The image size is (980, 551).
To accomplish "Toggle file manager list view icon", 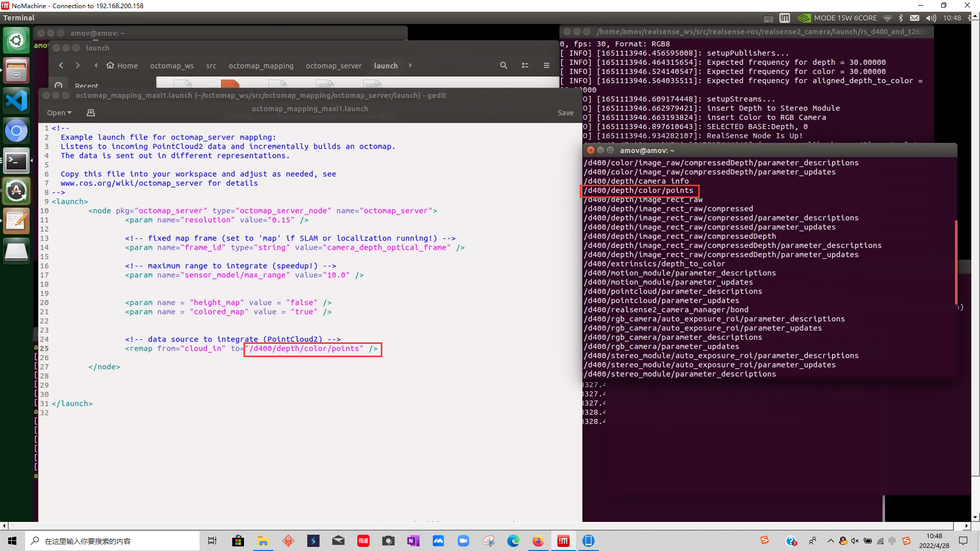I will (x=525, y=65).
